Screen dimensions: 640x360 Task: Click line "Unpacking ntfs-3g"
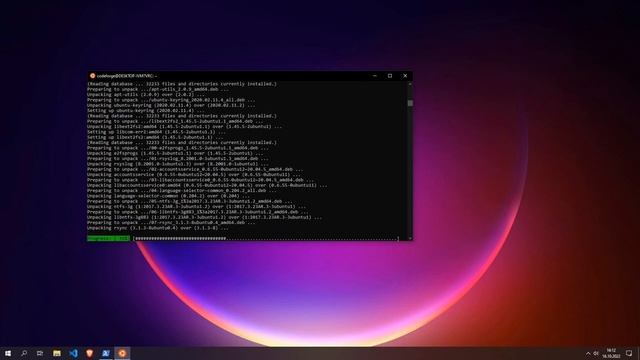(x=196, y=207)
